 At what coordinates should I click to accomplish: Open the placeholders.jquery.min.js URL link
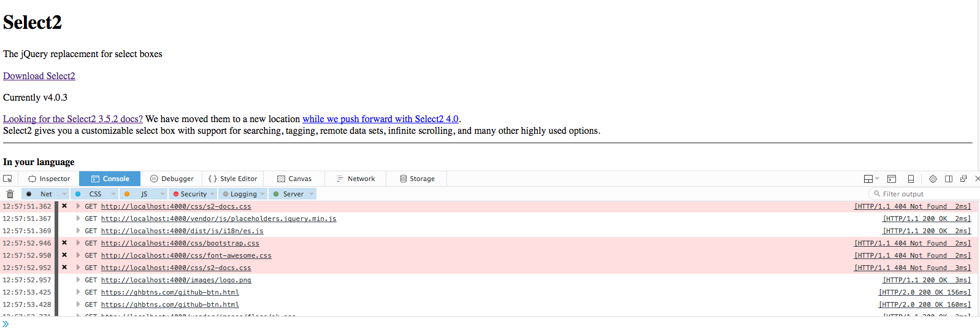coord(219,219)
